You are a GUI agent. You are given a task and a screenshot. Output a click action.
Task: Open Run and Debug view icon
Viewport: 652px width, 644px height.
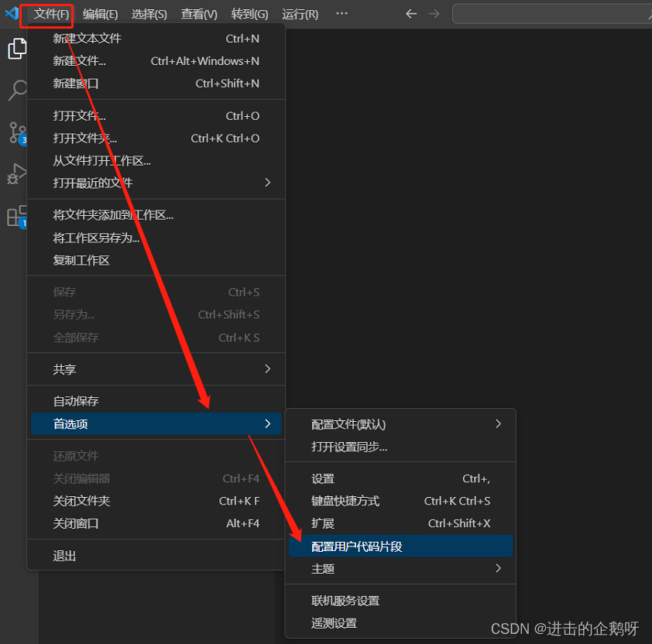click(16, 174)
